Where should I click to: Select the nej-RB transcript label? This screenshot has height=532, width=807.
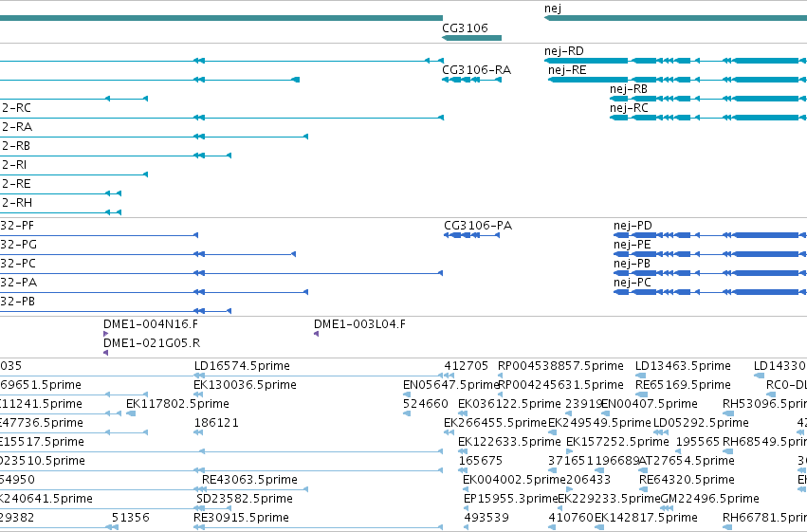(x=629, y=89)
